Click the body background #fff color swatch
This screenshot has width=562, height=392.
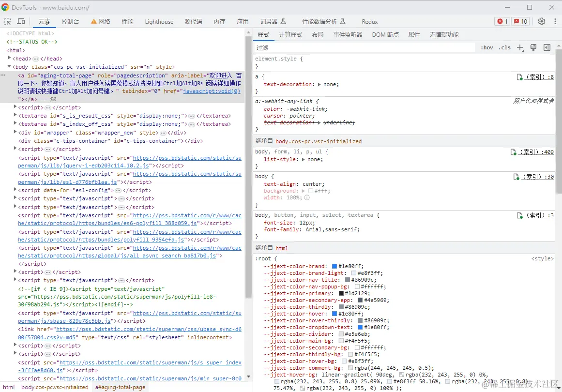click(311, 191)
